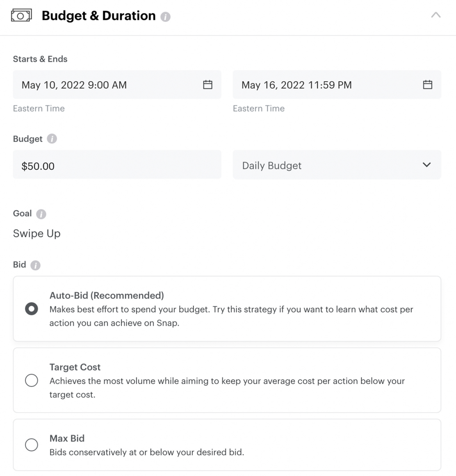Open the campaign start date field
Viewport: 456px width, 476px height.
(x=117, y=84)
